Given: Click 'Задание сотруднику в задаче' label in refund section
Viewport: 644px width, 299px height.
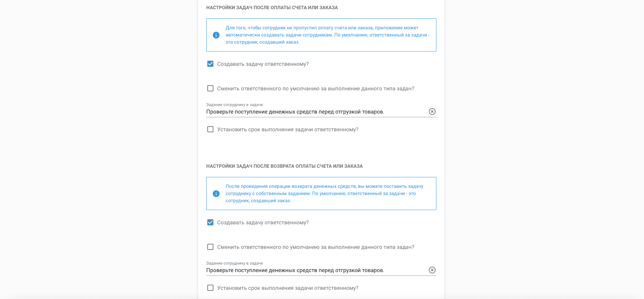Looking at the screenshot, I should (x=235, y=263).
